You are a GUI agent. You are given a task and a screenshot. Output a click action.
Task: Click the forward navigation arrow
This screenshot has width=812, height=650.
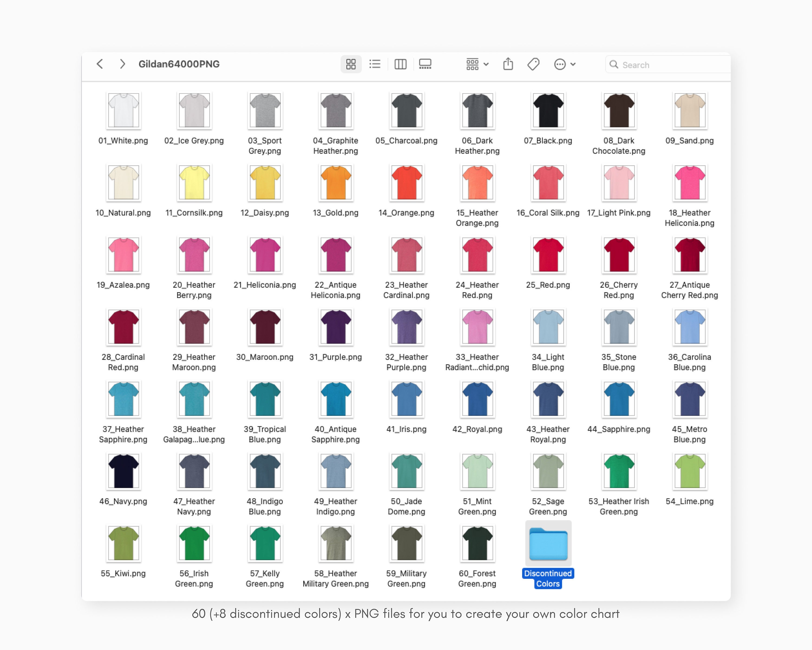(122, 64)
